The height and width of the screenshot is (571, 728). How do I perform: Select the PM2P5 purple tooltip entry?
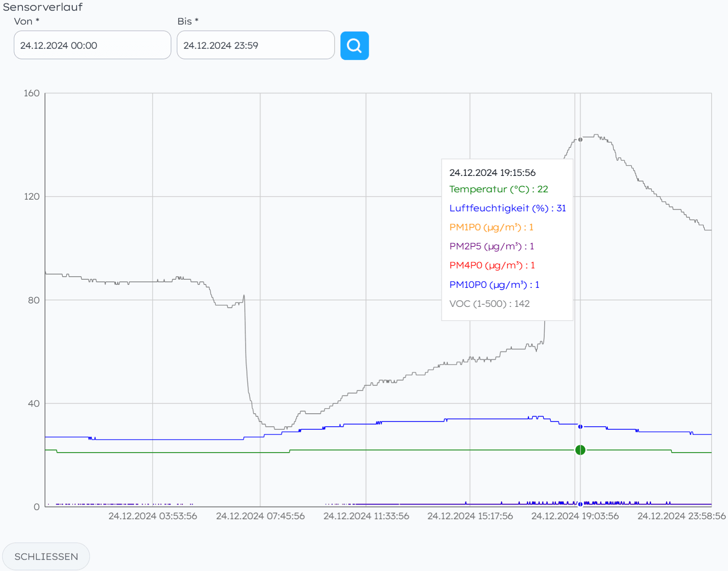point(492,246)
